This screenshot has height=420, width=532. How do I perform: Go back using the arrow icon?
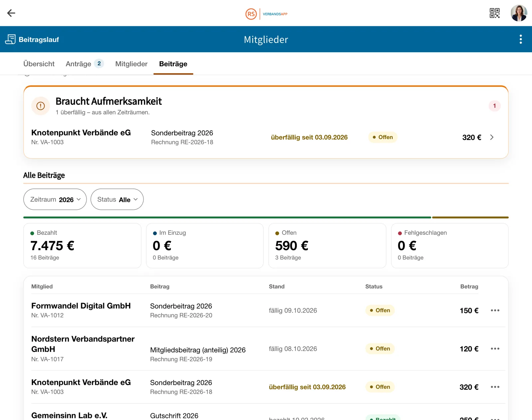11,13
